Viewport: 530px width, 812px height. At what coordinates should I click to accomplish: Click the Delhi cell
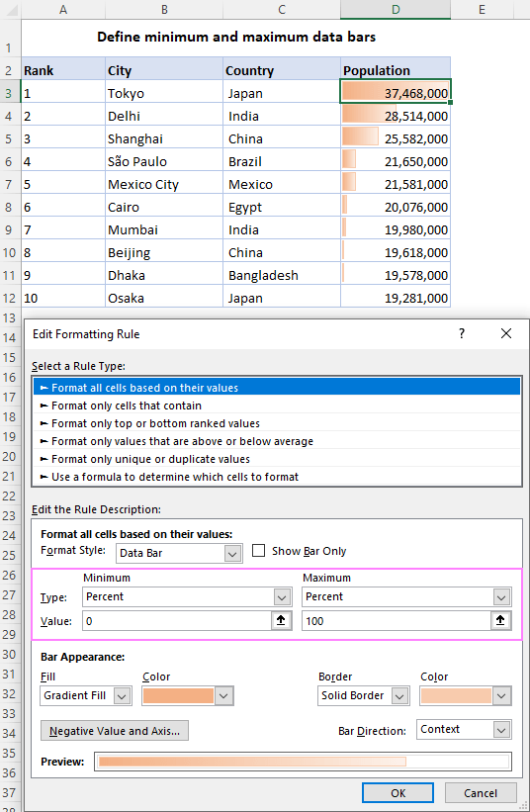click(164, 116)
